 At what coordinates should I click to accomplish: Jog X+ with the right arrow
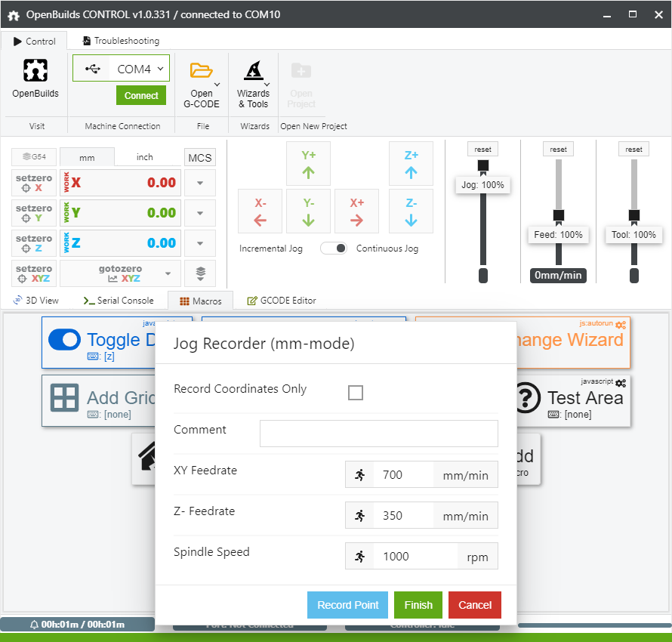[x=356, y=211]
